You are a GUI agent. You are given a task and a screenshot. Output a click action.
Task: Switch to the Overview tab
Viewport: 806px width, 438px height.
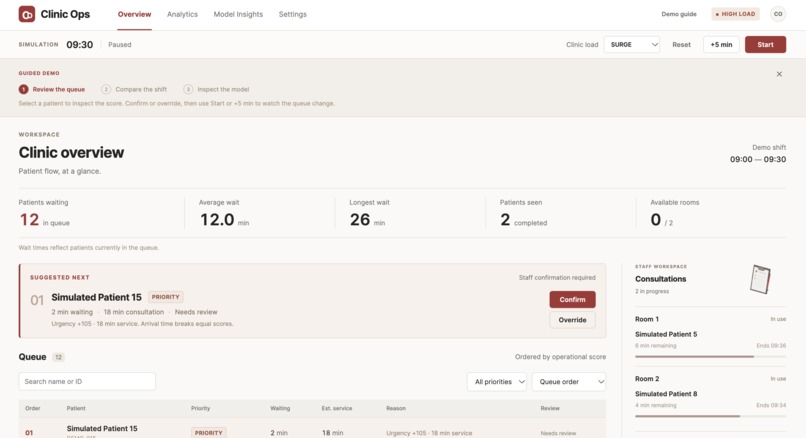coord(134,14)
